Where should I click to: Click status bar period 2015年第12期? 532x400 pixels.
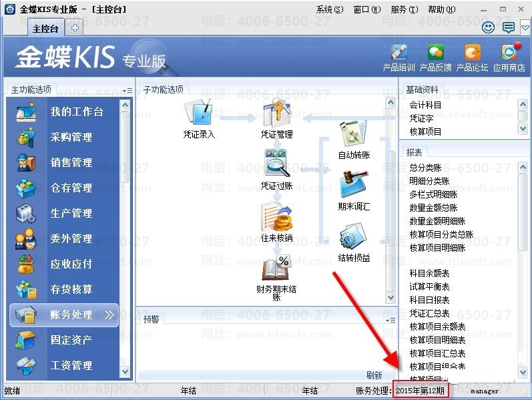click(x=420, y=391)
